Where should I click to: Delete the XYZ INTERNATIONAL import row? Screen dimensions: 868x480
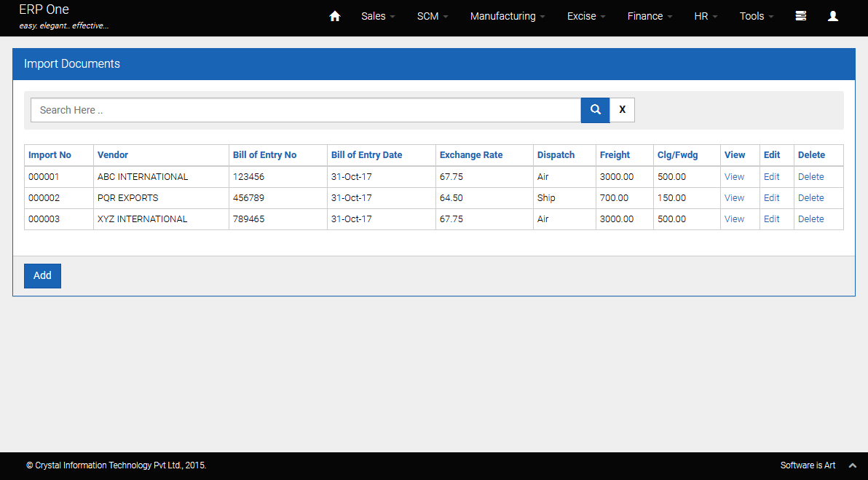click(810, 219)
